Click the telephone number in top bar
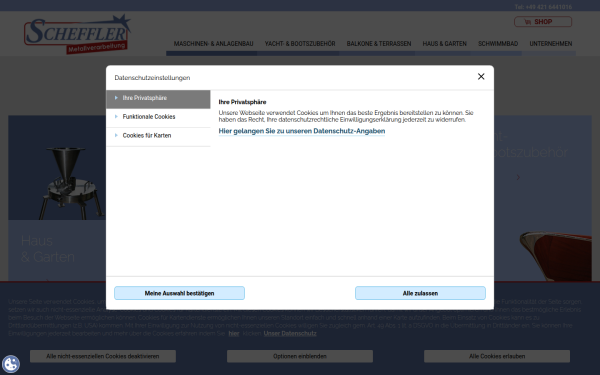Image resolution: width=600 pixels, height=375 pixels. [x=543, y=7]
